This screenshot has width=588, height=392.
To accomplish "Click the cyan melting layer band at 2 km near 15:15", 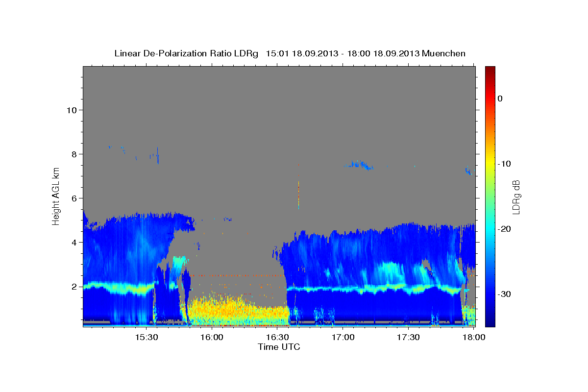I will pos(119,288).
